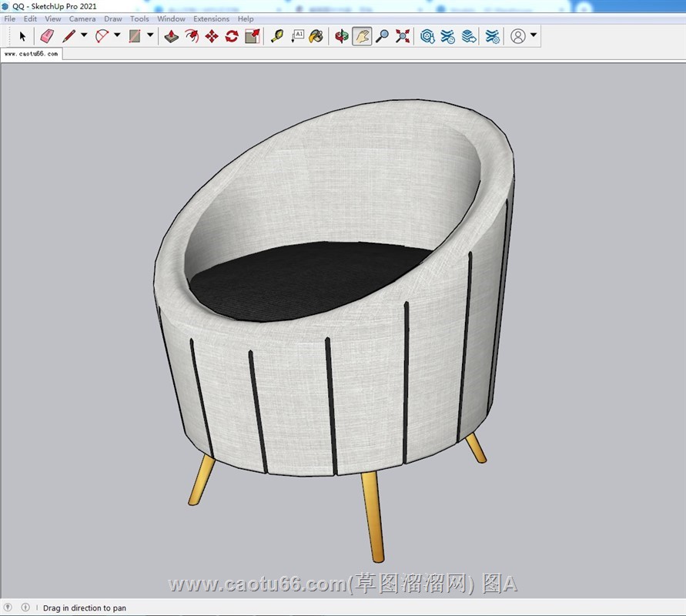Viewport: 686px width, 616px height.
Task: Open the Draw menu
Action: coord(113,18)
